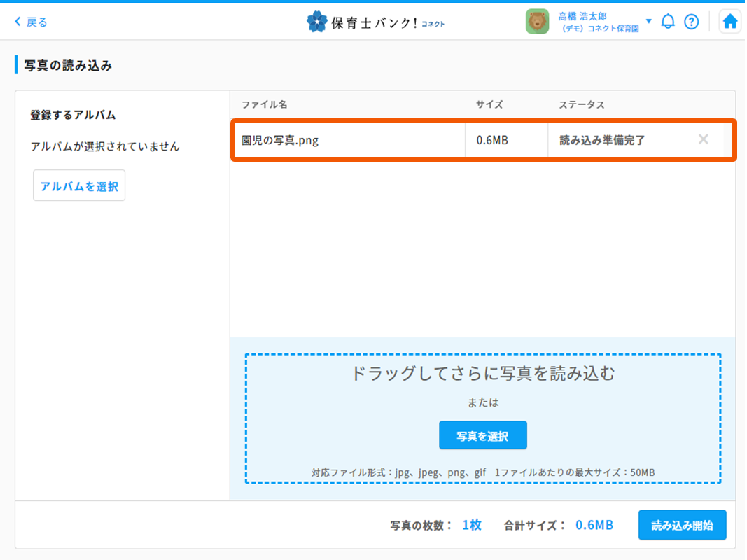Open help via the question mark icon
The height and width of the screenshot is (560, 747).
coord(692,22)
